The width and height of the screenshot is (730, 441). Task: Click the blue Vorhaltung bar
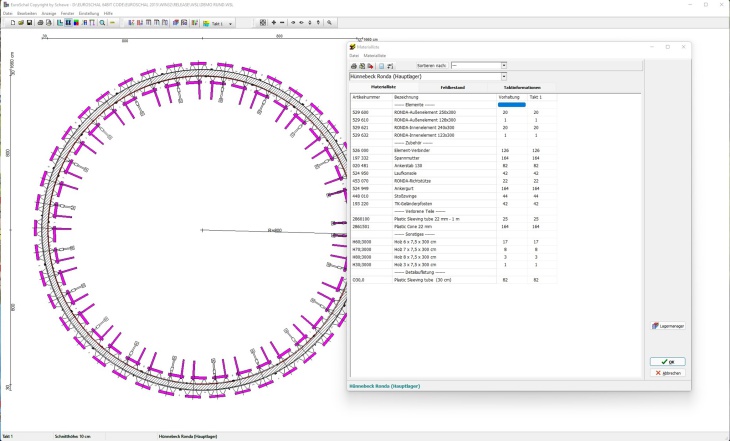(x=511, y=104)
